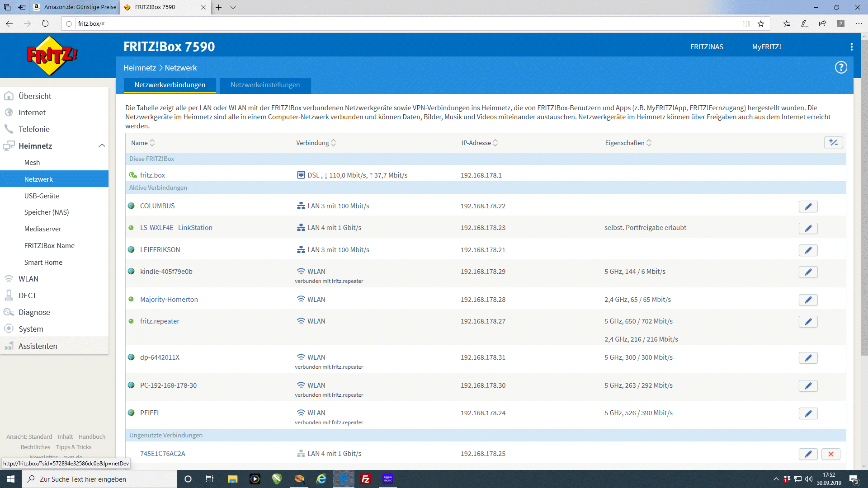Edit the Majority-Homerton device entry
Viewport: 868px width, 488px height.
click(808, 300)
